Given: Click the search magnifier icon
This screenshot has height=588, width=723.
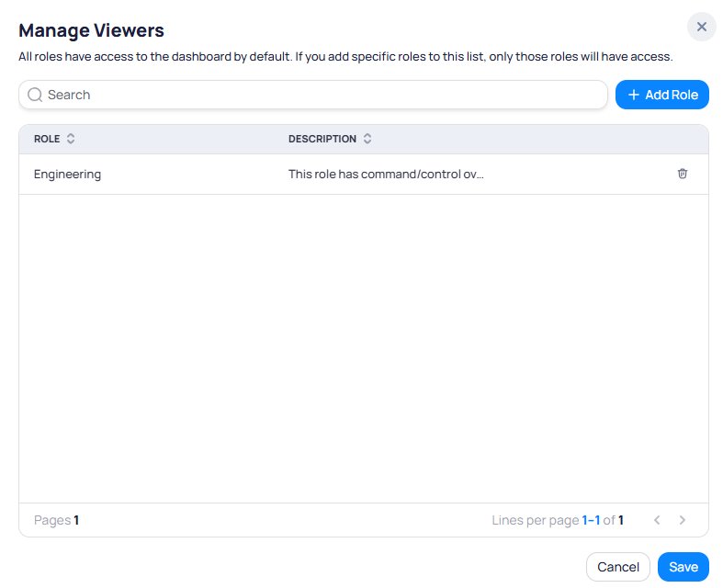Looking at the screenshot, I should [35, 95].
